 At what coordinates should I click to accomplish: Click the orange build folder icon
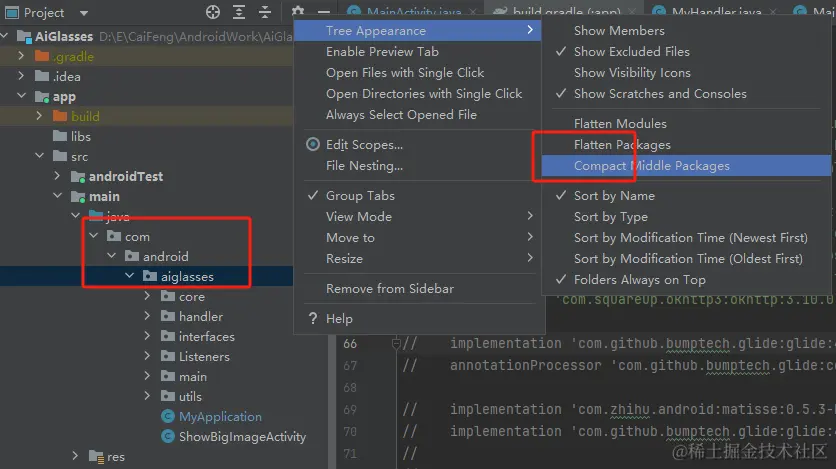pyautogui.click(x=60, y=116)
